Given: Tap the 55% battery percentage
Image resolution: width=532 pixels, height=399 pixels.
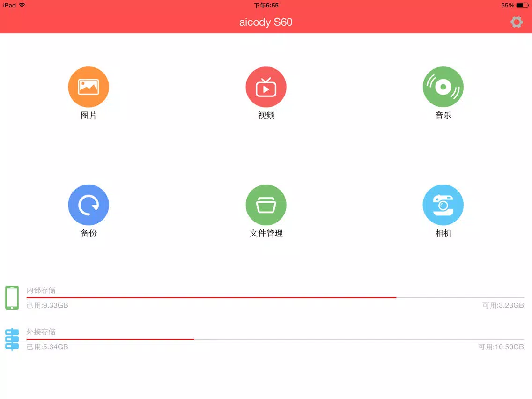Looking at the screenshot, I should tap(508, 6).
